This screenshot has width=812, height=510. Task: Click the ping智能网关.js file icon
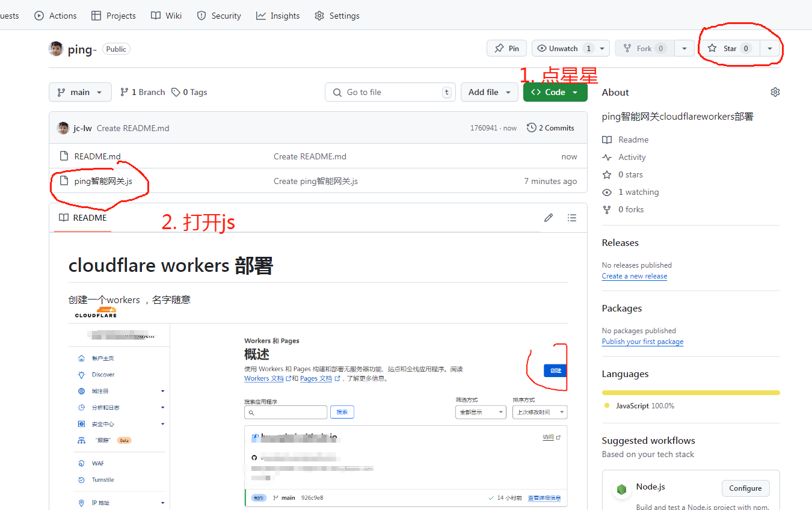pos(64,181)
